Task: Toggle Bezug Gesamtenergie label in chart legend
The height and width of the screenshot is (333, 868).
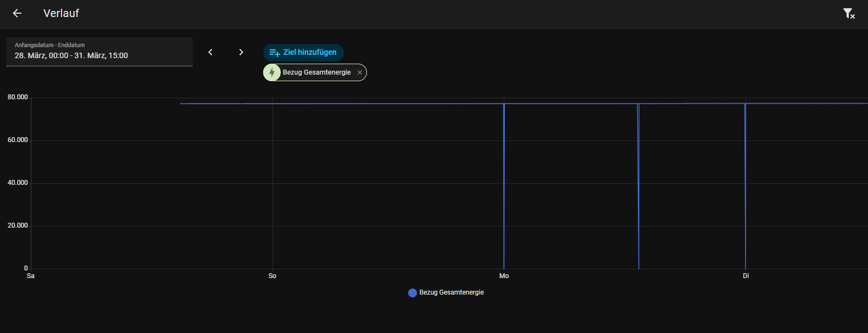Action: coord(452,292)
